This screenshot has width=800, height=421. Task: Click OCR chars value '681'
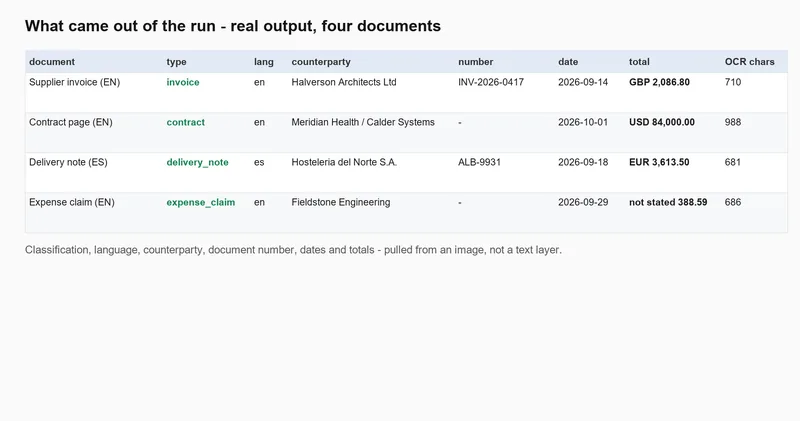[x=733, y=162]
